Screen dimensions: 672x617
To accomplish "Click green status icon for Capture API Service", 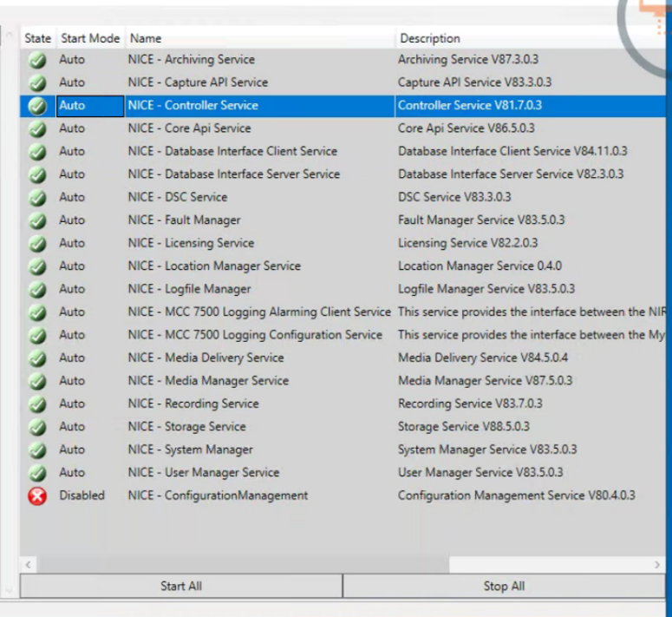I will (x=37, y=82).
